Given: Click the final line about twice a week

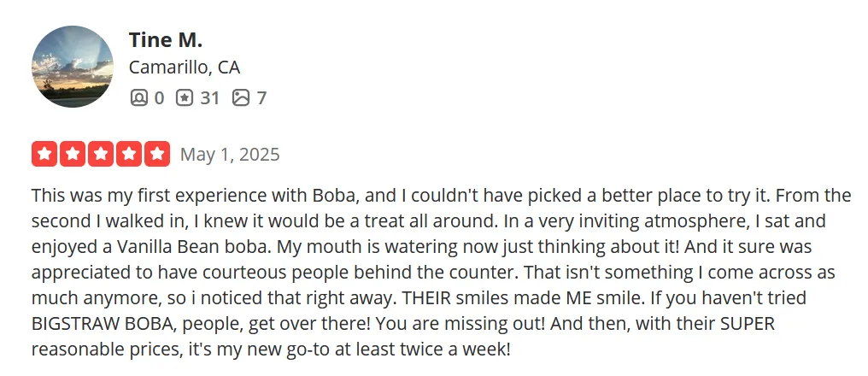Looking at the screenshot, I should (271, 350).
